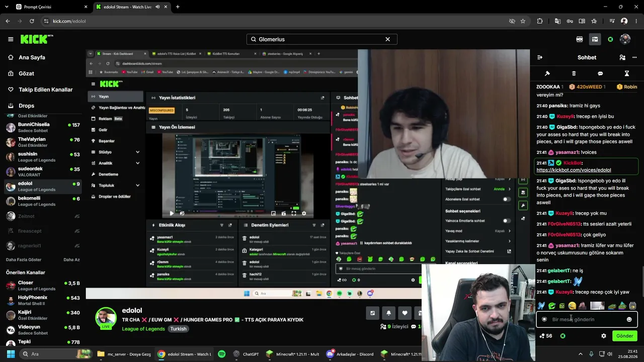This screenshot has height=362, width=644.
Task: Open the user avatar menu in Kick header
Action: coord(625,39)
